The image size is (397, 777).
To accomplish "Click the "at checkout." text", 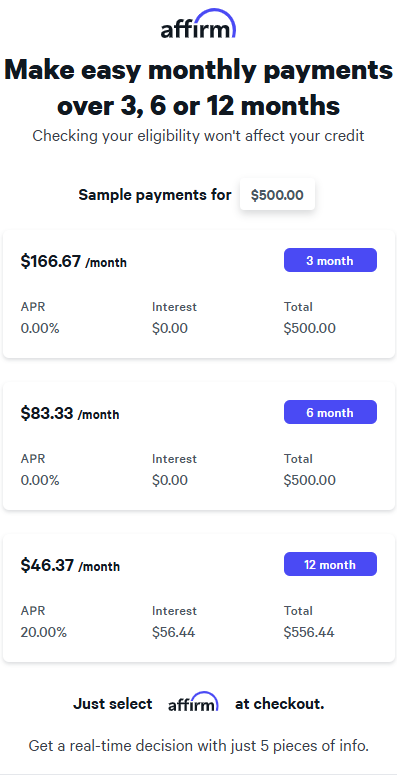I will coord(280,704).
